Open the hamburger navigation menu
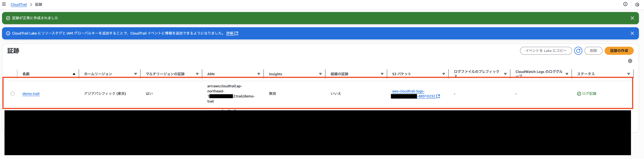 coord(4,4)
